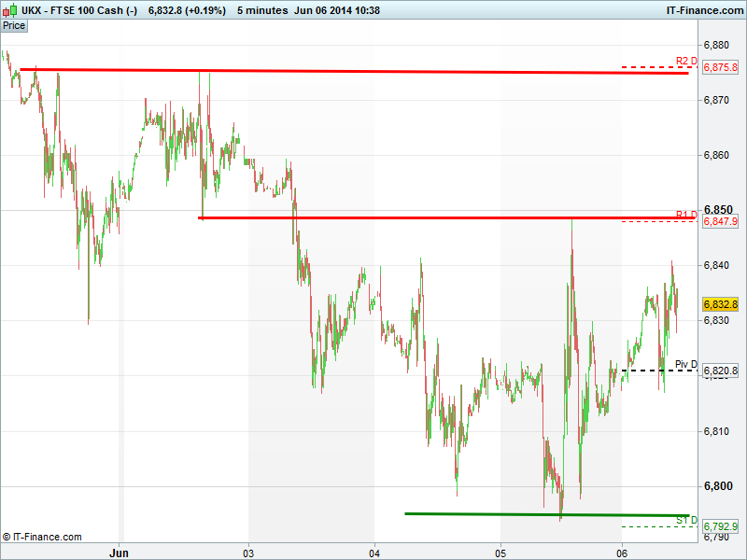Click the 6,880 price axis label
Viewport: 747px width, 560px height.
[716, 45]
